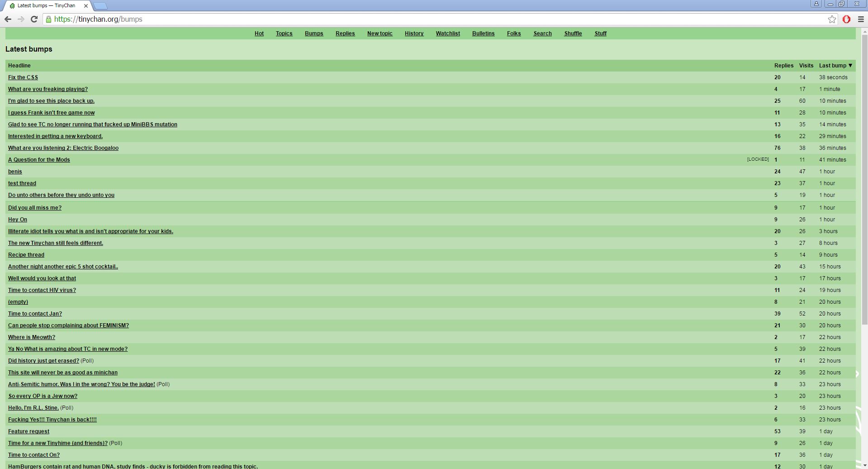Image resolution: width=868 pixels, height=469 pixels.
Task: Go to the New topic page
Action: coord(379,33)
